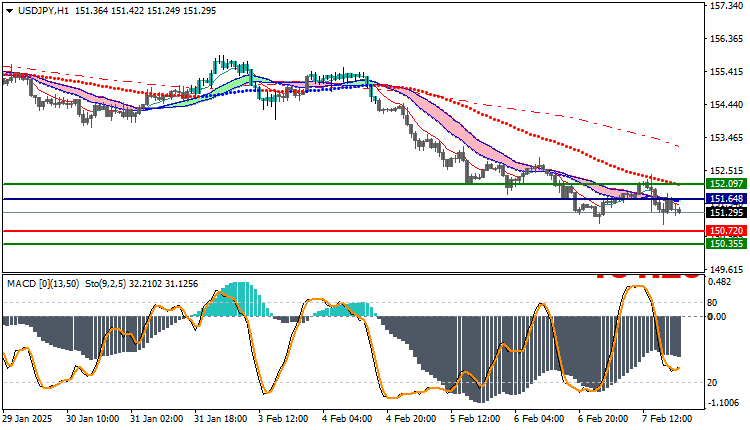Click the 6 Feb 20:00 time label
The image size is (750, 430).
(603, 419)
